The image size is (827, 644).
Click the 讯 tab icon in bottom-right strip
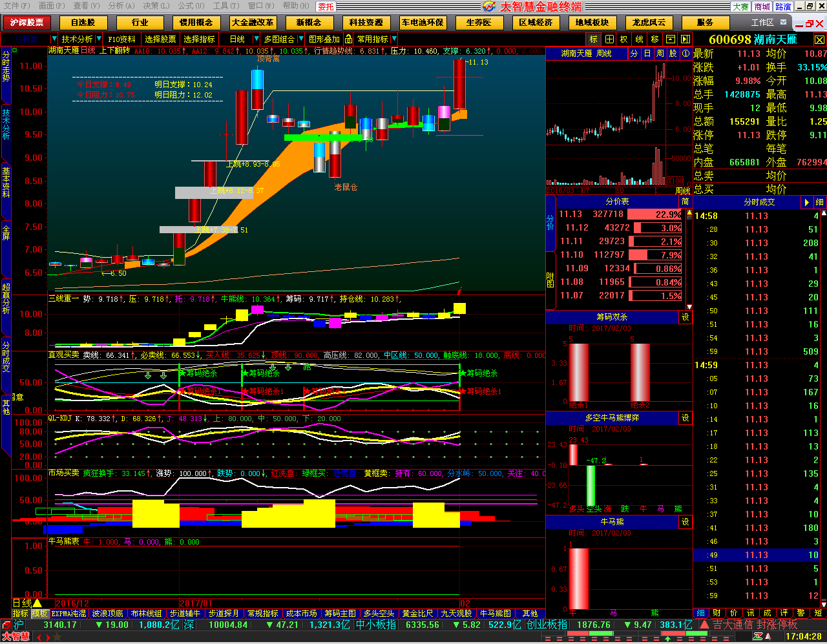[x=751, y=613]
